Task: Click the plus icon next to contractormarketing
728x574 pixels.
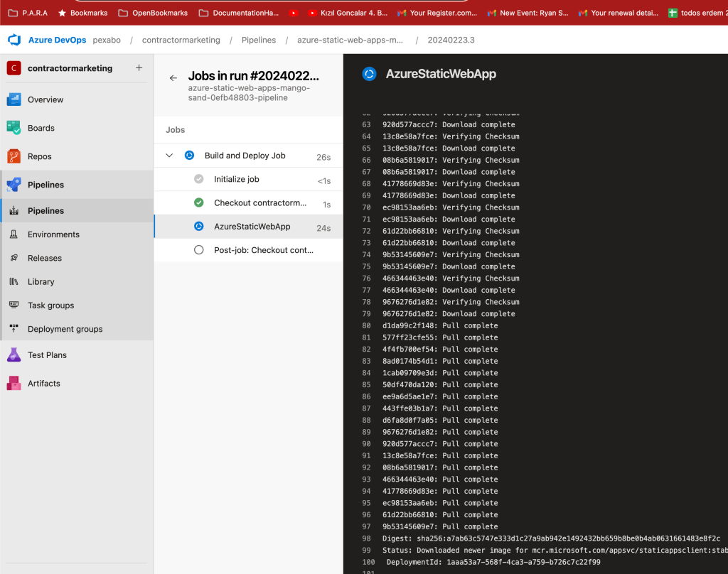Action: tap(139, 68)
